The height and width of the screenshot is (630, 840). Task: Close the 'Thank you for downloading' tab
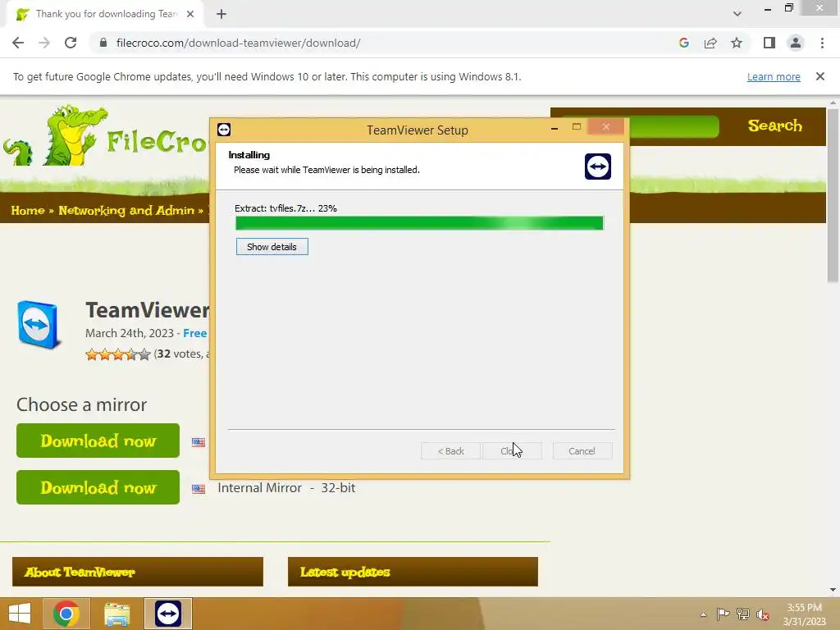190,14
